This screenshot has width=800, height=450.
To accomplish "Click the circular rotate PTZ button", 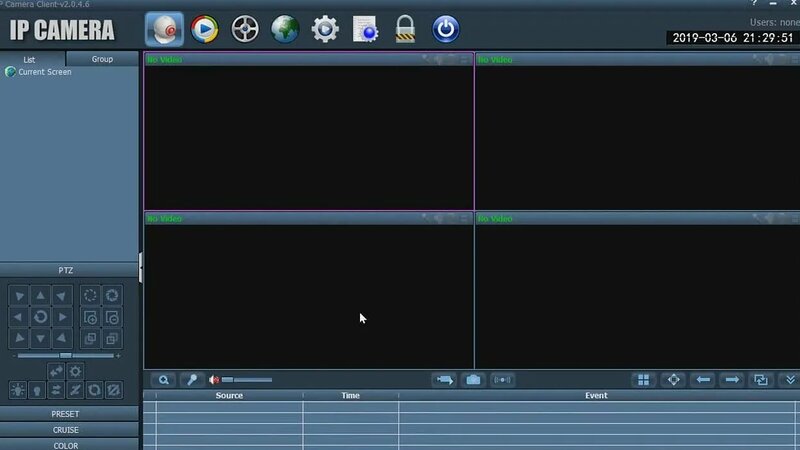I will click(x=94, y=390).
